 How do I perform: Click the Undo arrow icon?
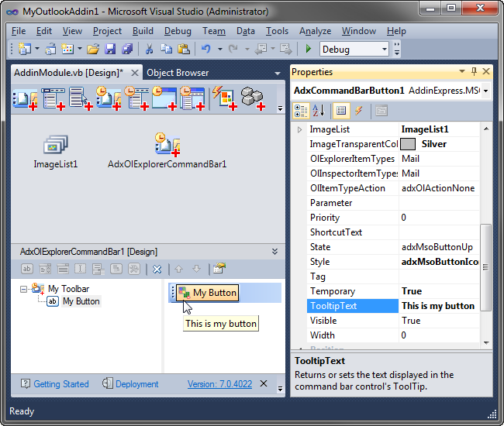206,49
